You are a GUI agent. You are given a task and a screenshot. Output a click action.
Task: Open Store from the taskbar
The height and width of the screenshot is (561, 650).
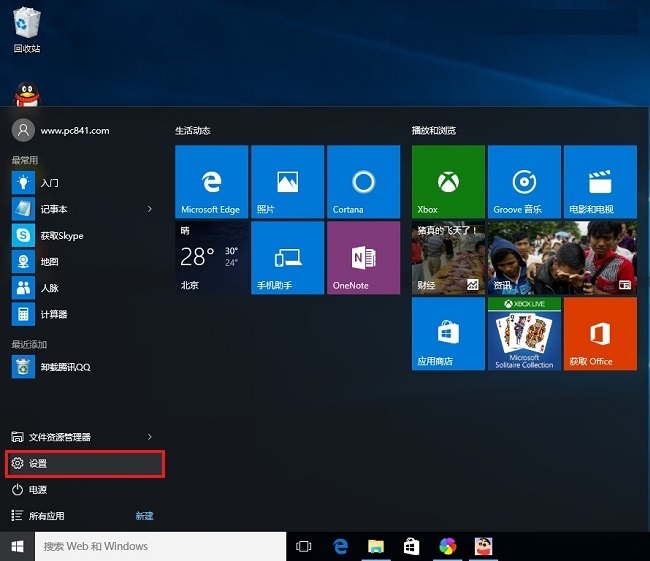click(x=412, y=546)
